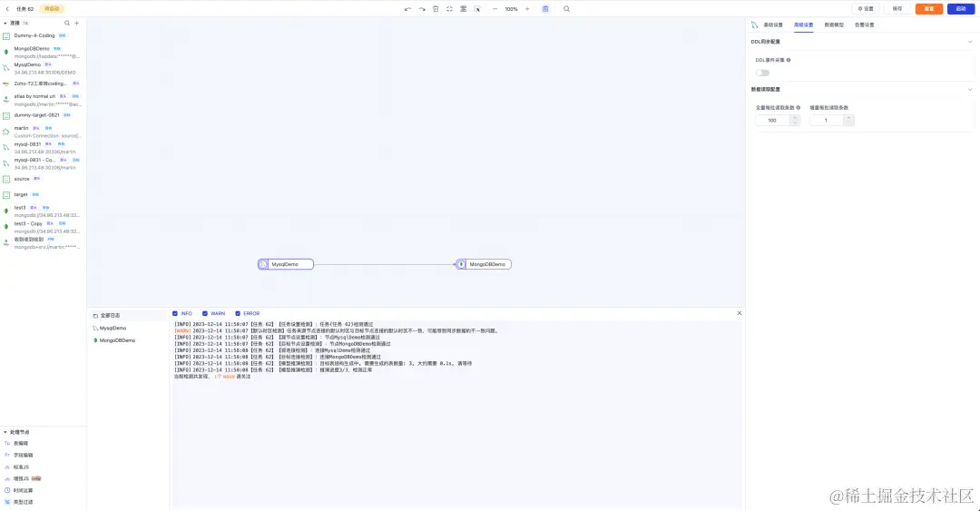This screenshot has height=511, width=980.
Task: Click the 任务 62 task title
Action: coord(25,9)
